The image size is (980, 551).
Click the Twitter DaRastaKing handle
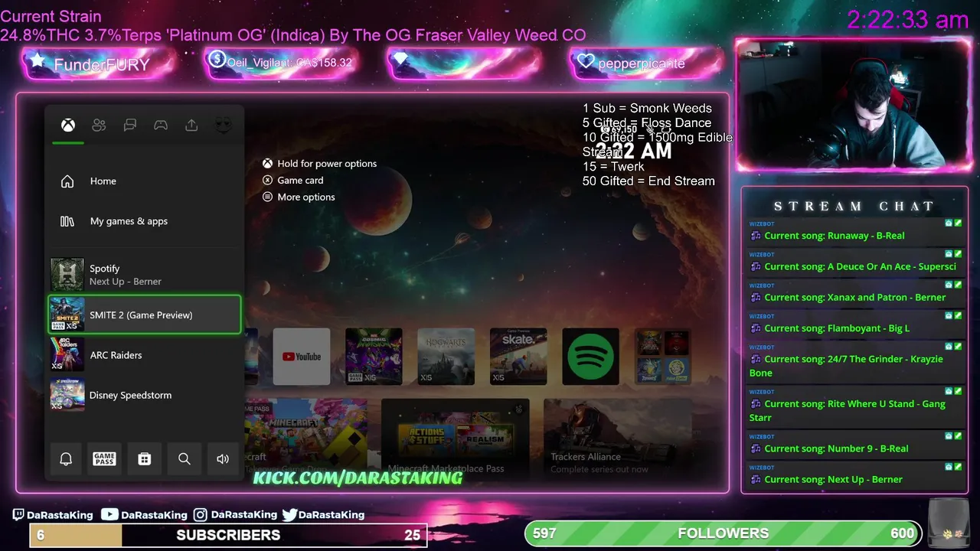pos(323,515)
